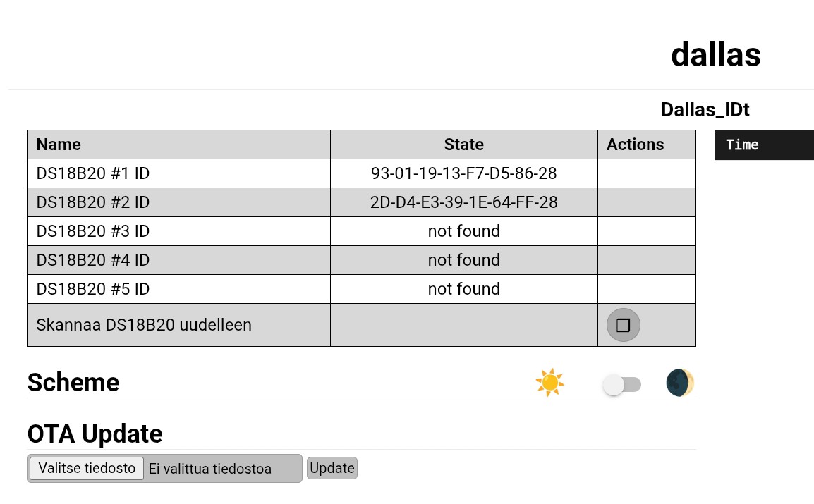Select the DS18B20 #2 ID address text
This screenshot has height=504, width=814.
(x=463, y=202)
